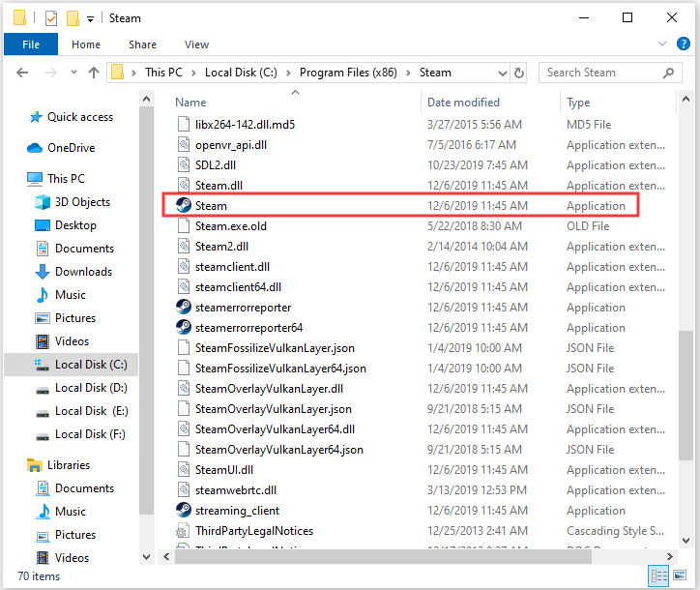700x590 pixels.
Task: Sort files by the Name column header
Action: [x=190, y=103]
